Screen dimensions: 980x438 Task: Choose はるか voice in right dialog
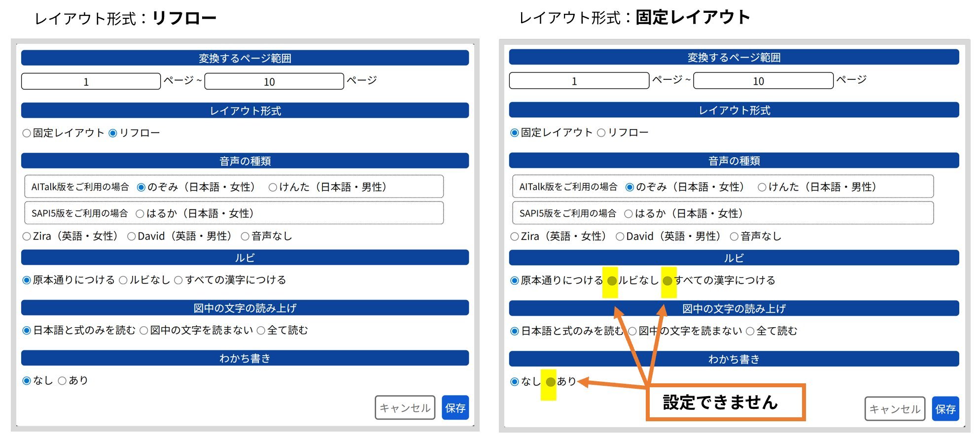629,214
